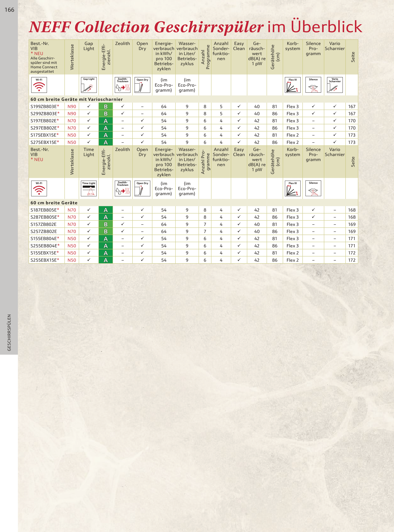This screenshot has width=394, height=532.
Task: Click the Time Light icon
Action: pos(89,188)
